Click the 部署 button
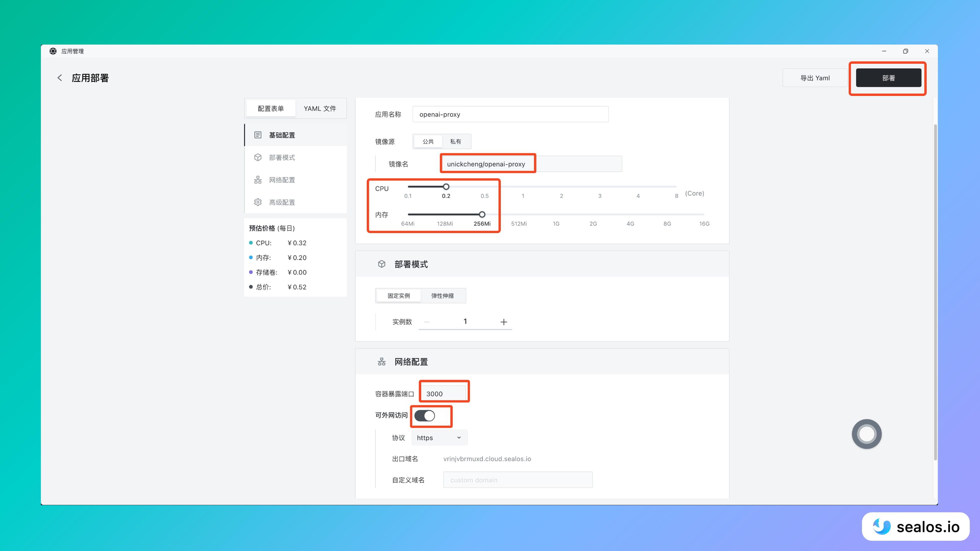Viewport: 980px width, 551px height. coord(888,78)
